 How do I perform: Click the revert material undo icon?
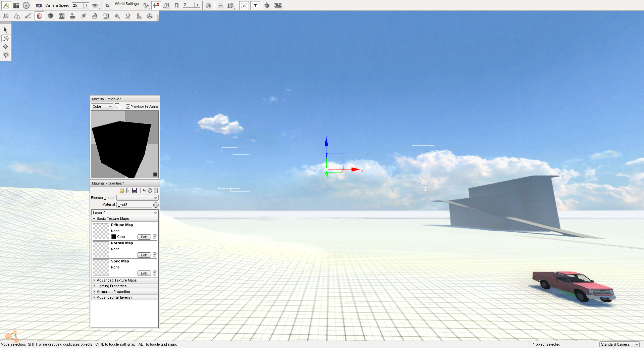point(144,191)
